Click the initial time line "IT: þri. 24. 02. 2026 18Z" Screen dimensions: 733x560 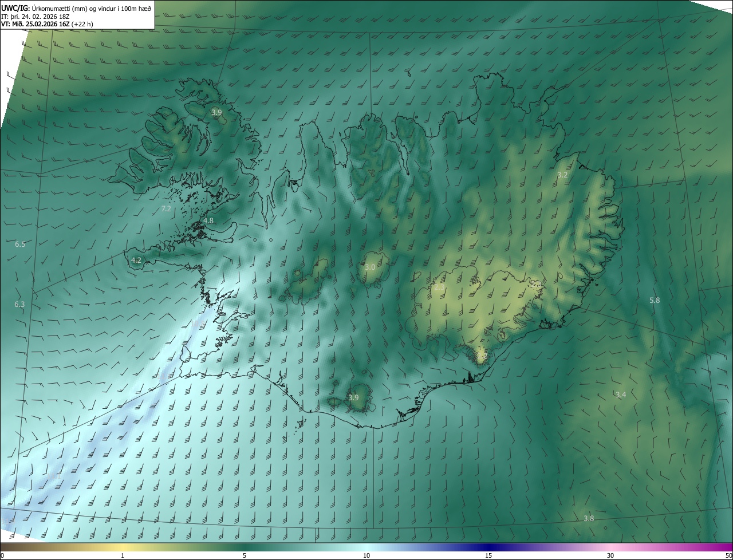point(36,16)
